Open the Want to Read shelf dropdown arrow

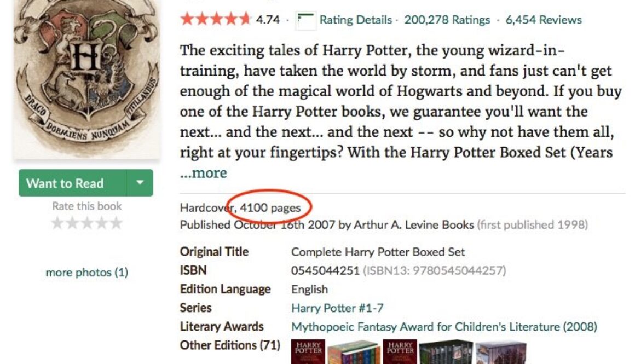click(140, 183)
